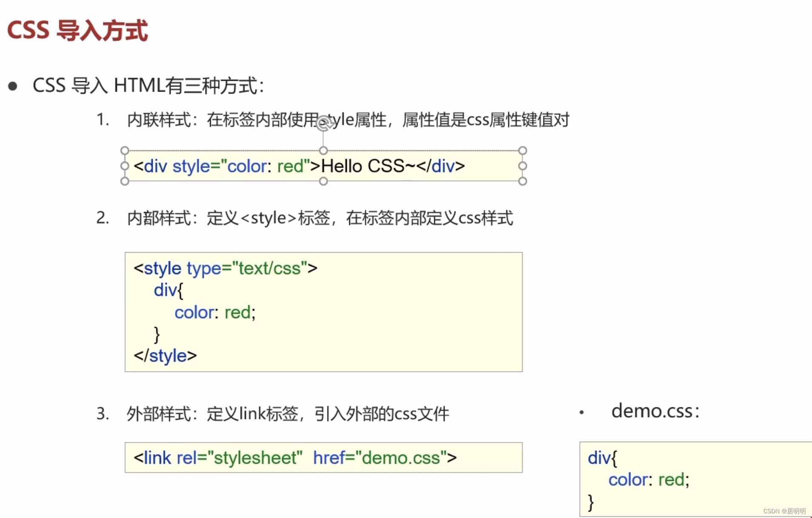Select the style type text/css code block
Screen dimensions: 812x518
(x=323, y=311)
